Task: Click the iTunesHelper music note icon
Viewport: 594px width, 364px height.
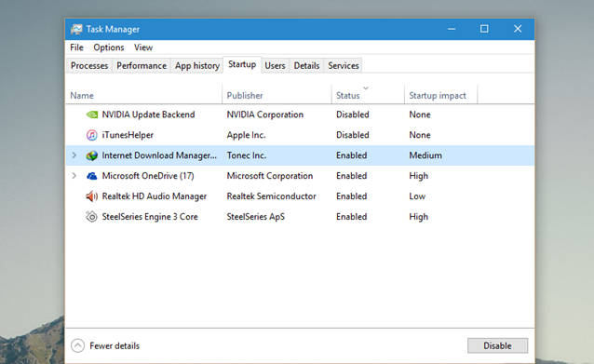Action: pyautogui.click(x=91, y=135)
